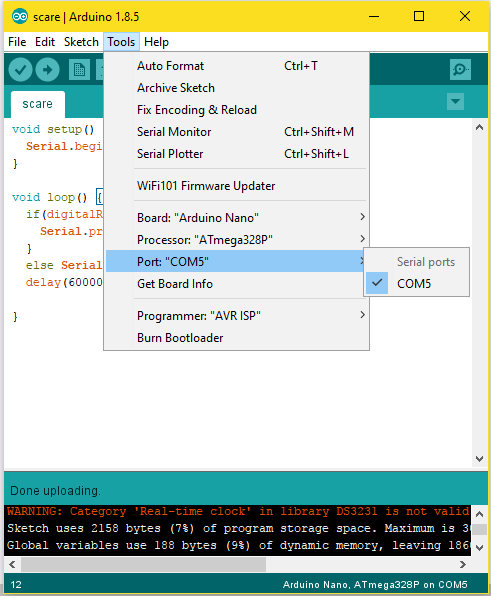Viewport: 491px width, 596px height.
Task: Choose Archive Sketch menu entry
Action: tap(236, 88)
